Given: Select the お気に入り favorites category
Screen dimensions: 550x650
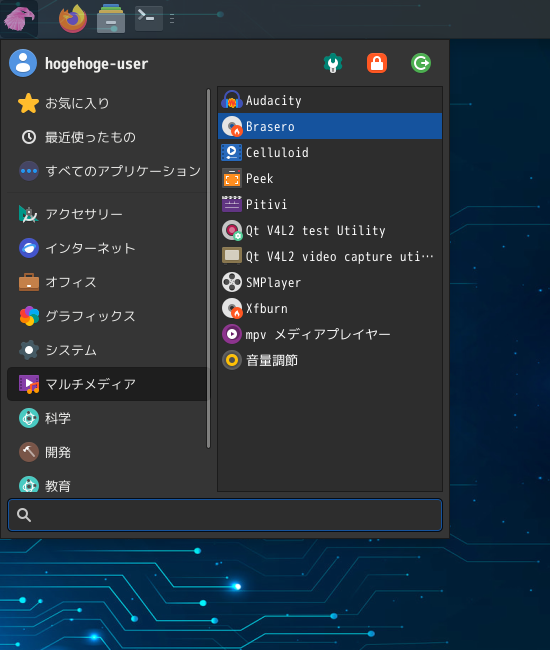Looking at the screenshot, I should click(x=107, y=103).
